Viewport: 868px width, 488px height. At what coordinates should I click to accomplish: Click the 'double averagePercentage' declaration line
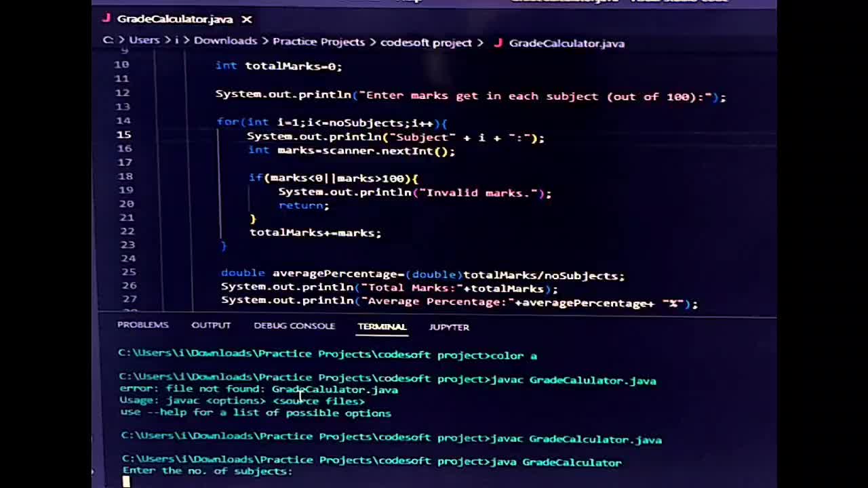coord(422,274)
